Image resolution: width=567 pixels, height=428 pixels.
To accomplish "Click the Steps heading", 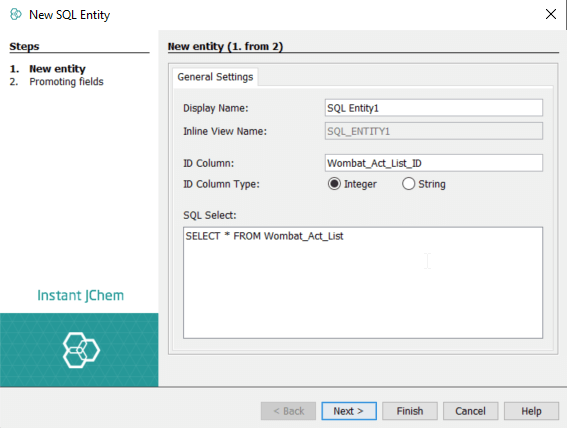I will (24, 46).
